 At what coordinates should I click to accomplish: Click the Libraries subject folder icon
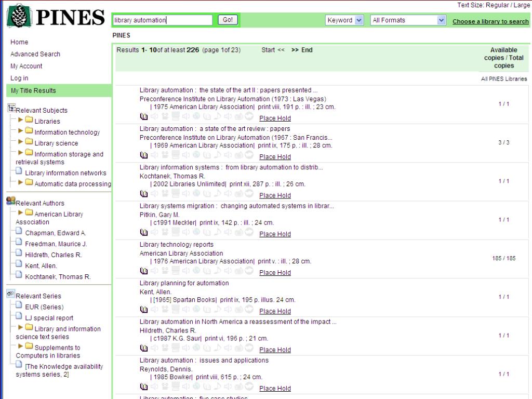[x=29, y=121]
